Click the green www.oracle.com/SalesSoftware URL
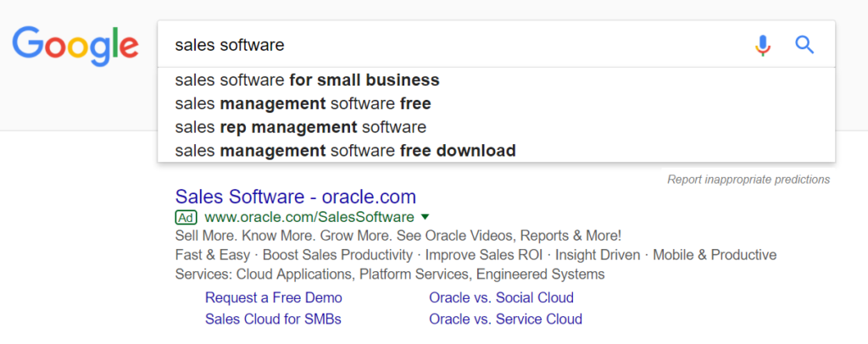Image resolution: width=868 pixels, height=344 pixels. (x=309, y=217)
